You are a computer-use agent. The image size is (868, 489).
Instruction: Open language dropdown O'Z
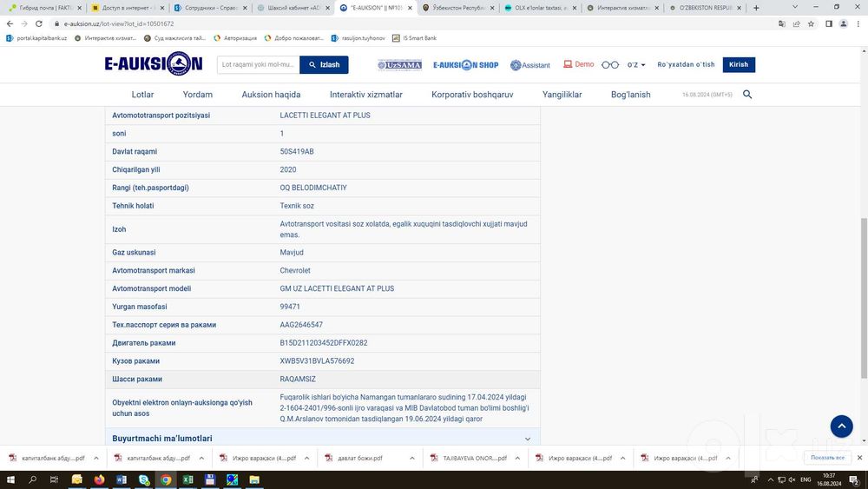pyautogui.click(x=636, y=65)
